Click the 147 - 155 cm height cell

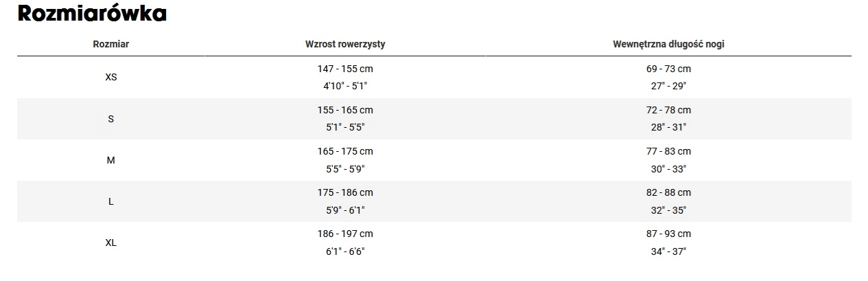(345, 69)
